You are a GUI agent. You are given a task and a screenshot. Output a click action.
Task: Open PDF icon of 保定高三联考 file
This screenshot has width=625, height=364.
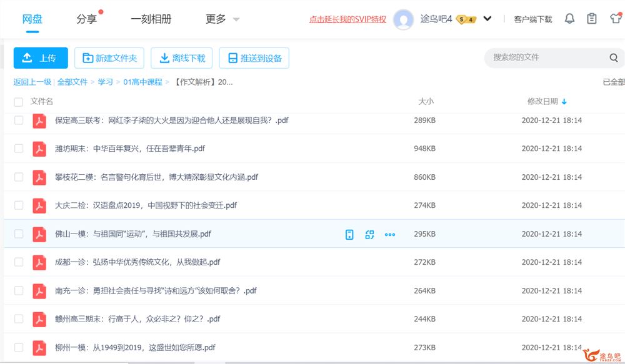tap(39, 121)
